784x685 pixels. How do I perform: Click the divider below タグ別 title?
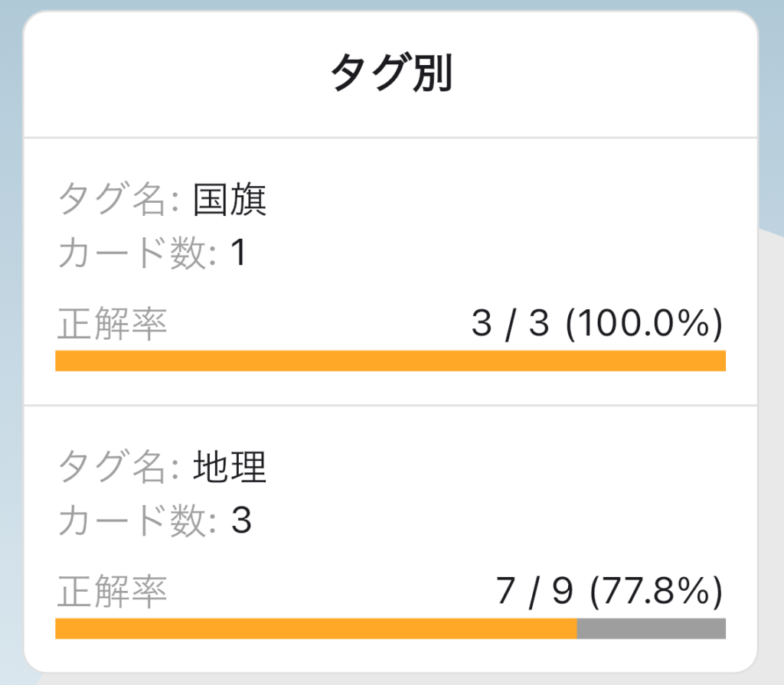[390, 138]
